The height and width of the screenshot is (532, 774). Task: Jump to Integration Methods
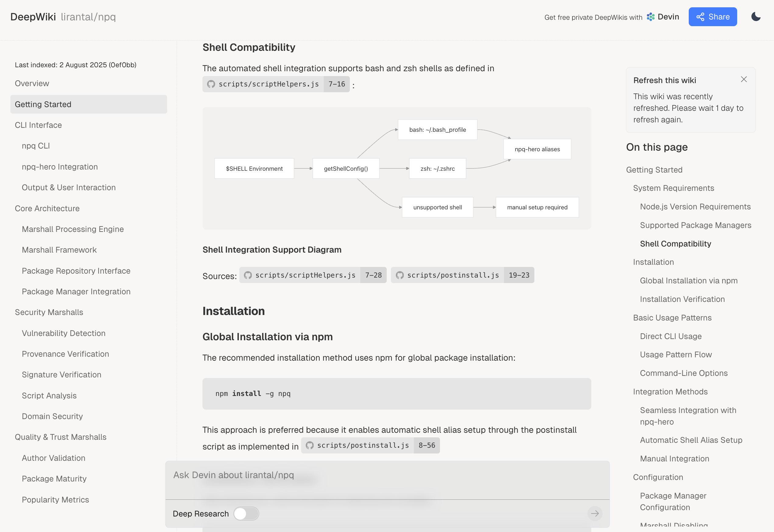pos(670,392)
